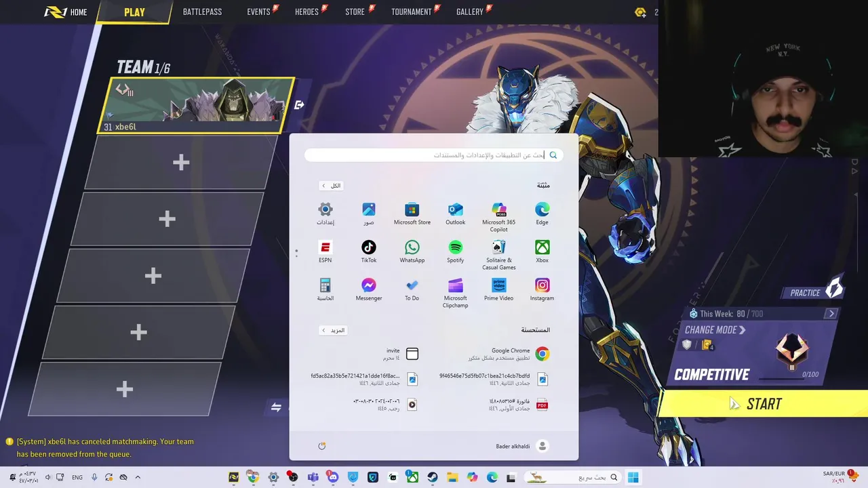868x488 pixels.
Task: Open Microsoft 365 Copilot app
Action: pos(499,217)
